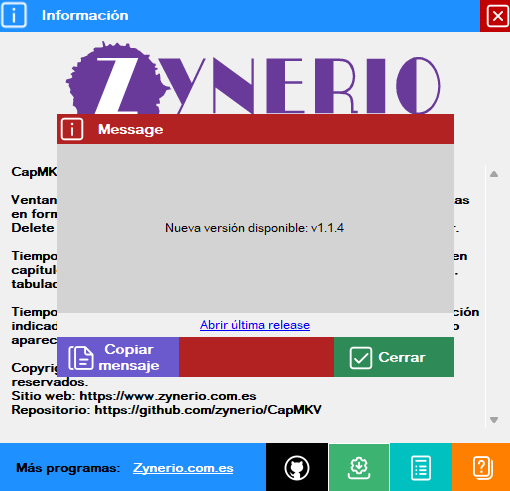Click the green check-for-updates download icon
This screenshot has height=491, width=510.
[359, 467]
